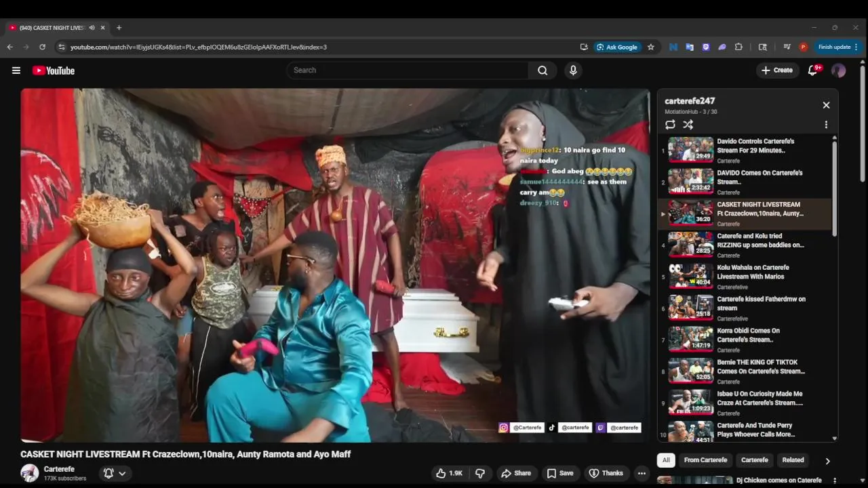Image resolution: width=868 pixels, height=488 pixels.
Task: Open options for Dj Chicken recommended video
Action: pos(835,481)
